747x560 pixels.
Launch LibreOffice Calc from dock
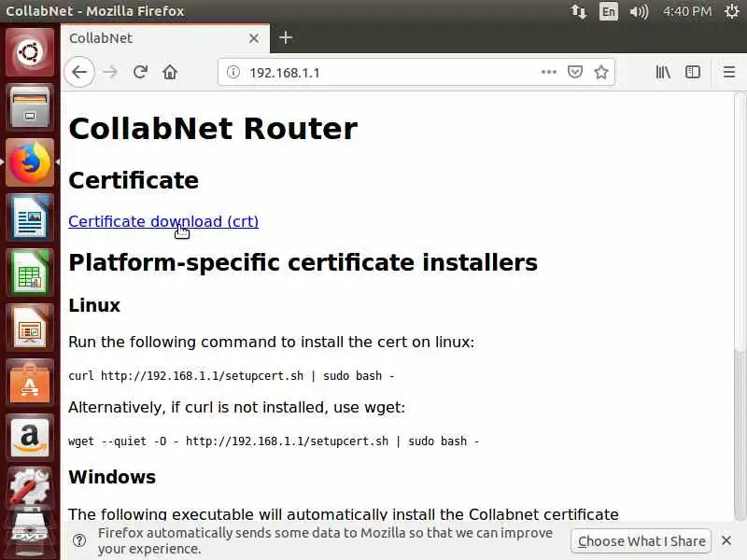point(30,273)
